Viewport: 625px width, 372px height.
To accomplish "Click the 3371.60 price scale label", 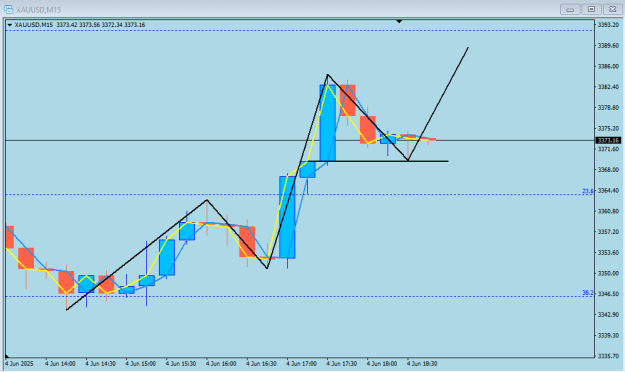I will (608, 149).
